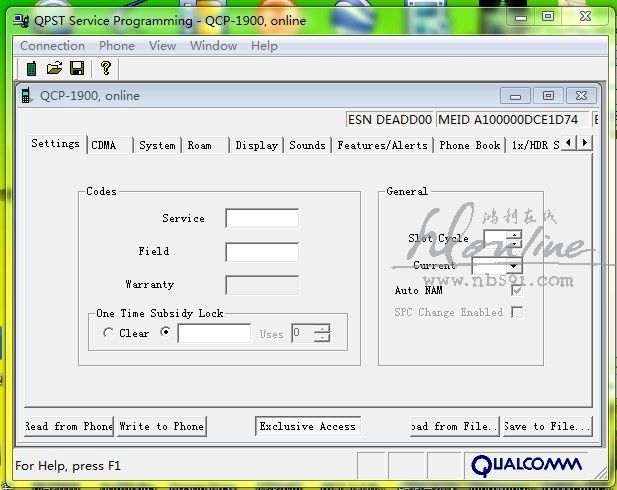This screenshot has height=490, width=617.
Task: Increase the Uses spinner value
Action: [x=322, y=329]
